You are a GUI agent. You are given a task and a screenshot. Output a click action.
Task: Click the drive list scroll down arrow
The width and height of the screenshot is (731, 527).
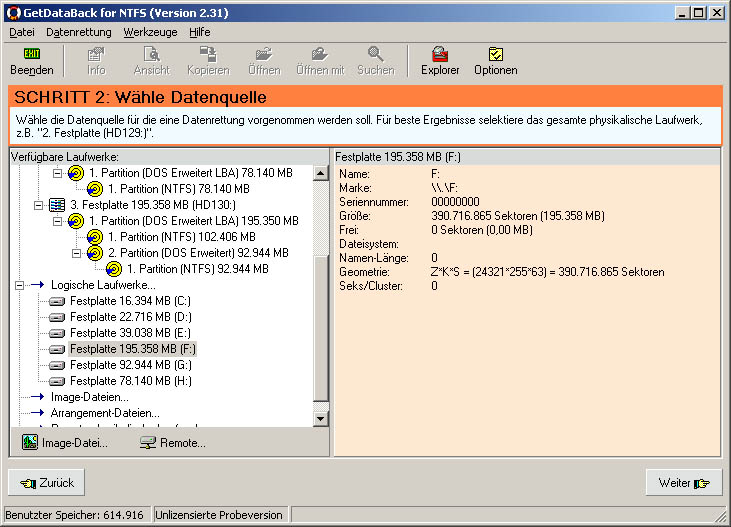pyautogui.click(x=321, y=418)
